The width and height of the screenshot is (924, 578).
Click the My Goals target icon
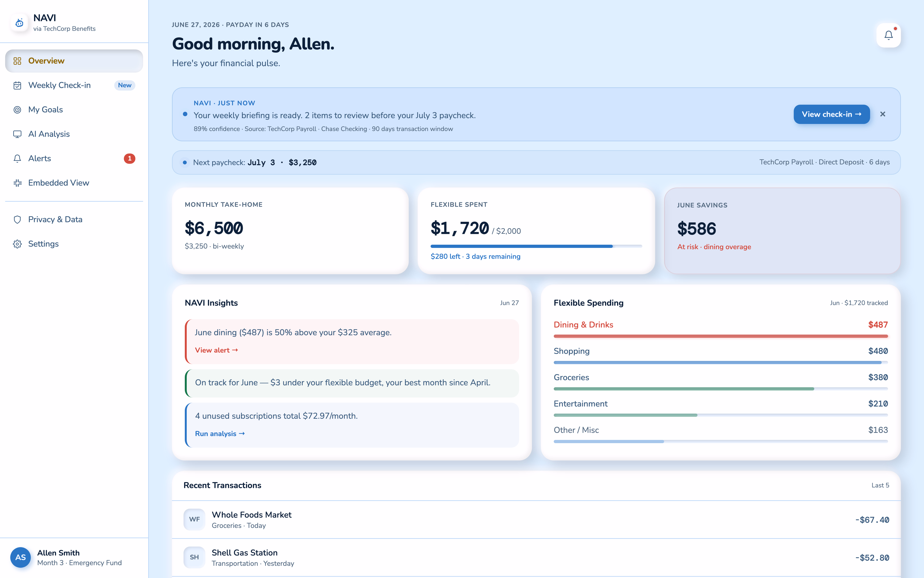[x=17, y=110]
